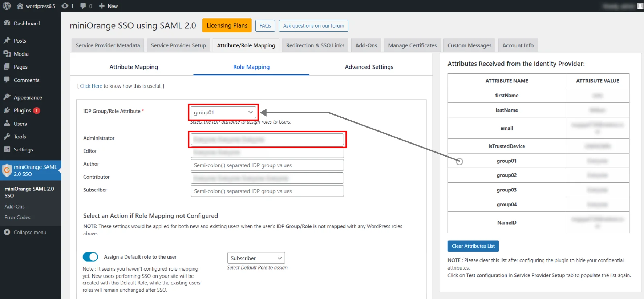
Task: Toggle Assign a Default role switch
Action: (90, 257)
